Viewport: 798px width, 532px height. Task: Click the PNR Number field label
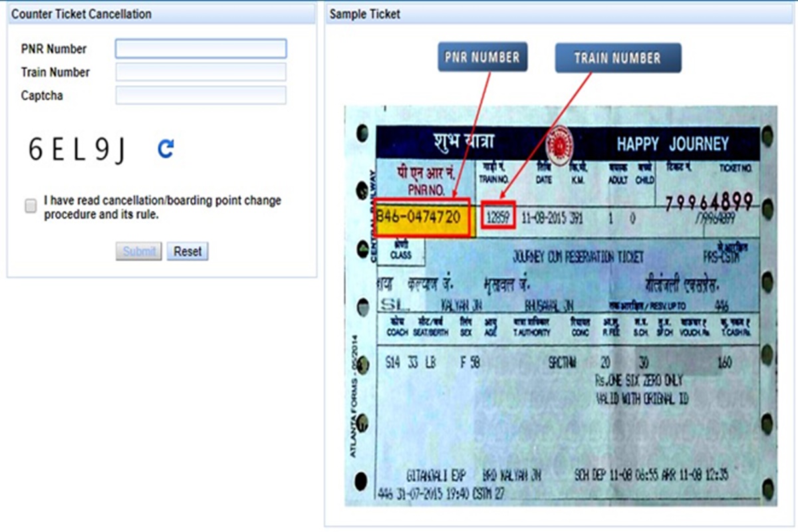click(x=54, y=49)
